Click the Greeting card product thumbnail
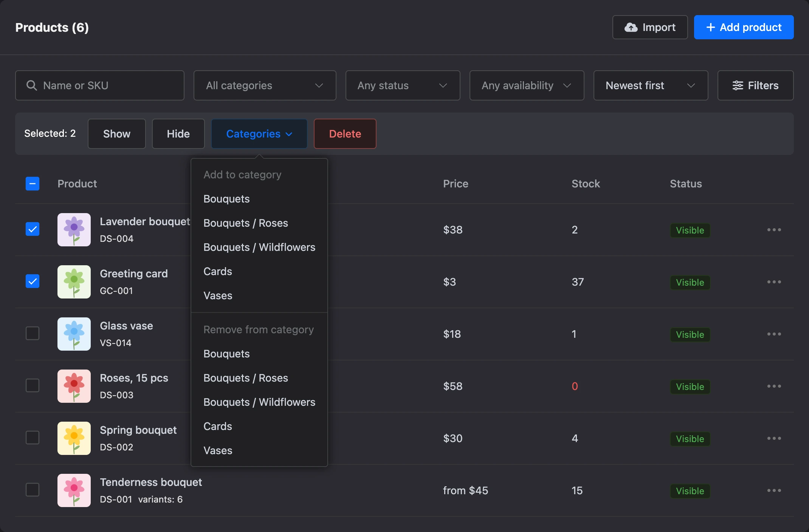The height and width of the screenshot is (532, 809). (x=74, y=282)
